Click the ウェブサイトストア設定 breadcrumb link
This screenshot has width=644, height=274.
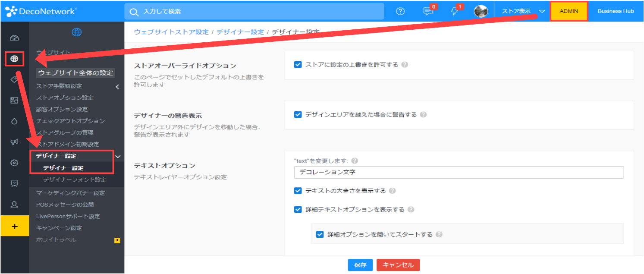[x=171, y=32]
